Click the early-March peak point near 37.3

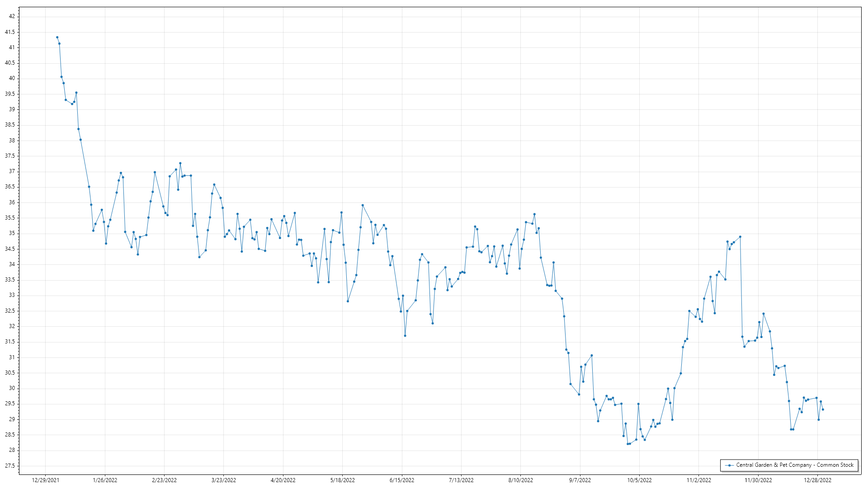[x=180, y=163]
